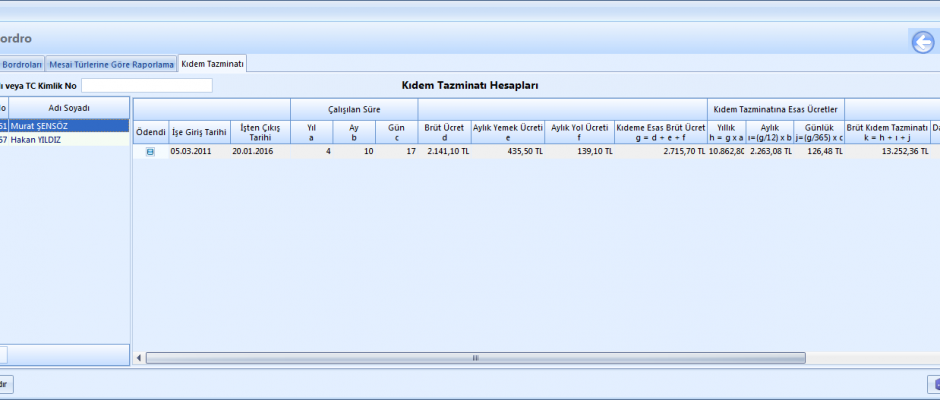Click the Aylık Yol Ücreti column header
This screenshot has height=400, width=940.
(579, 132)
